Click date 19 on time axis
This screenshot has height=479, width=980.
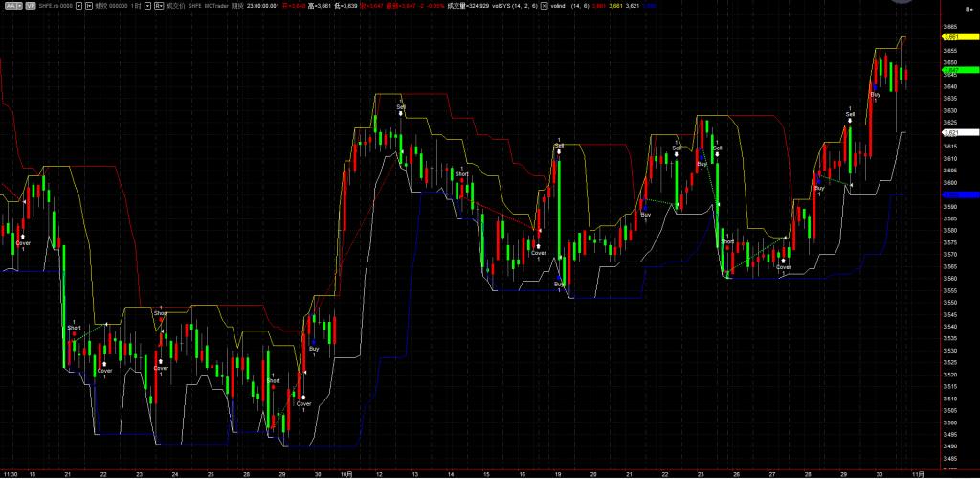pyautogui.click(x=558, y=474)
